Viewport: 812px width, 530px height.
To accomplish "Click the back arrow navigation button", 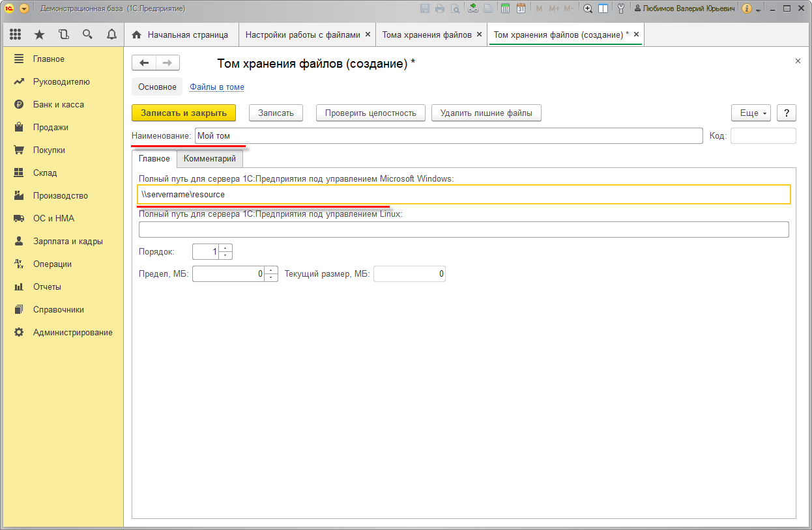I will tap(144, 63).
